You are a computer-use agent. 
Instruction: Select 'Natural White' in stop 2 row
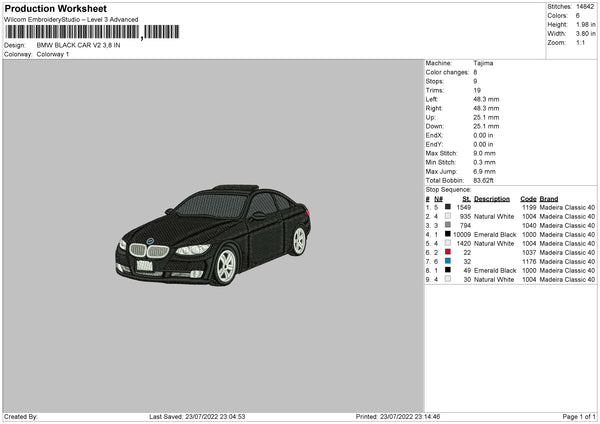point(494,217)
